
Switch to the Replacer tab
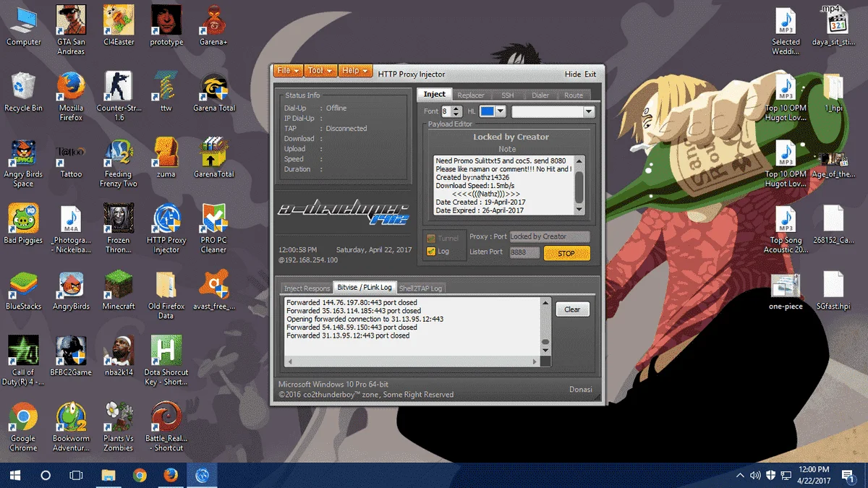[471, 95]
